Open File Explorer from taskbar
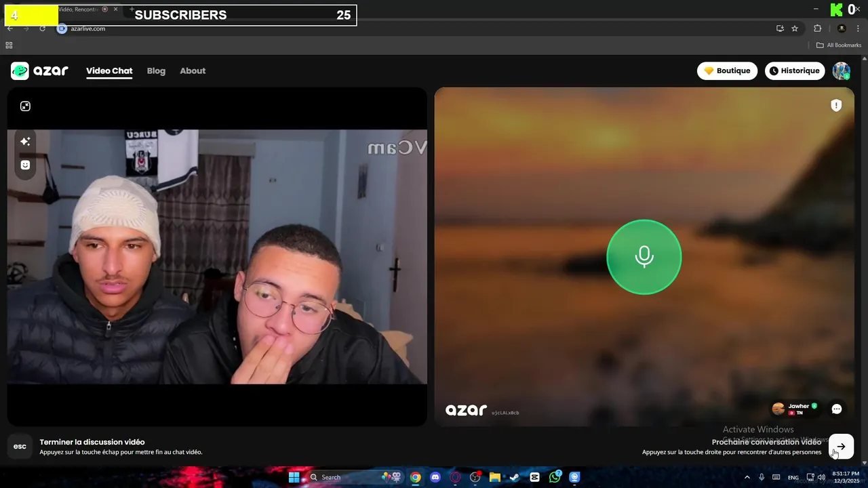 [x=495, y=477]
